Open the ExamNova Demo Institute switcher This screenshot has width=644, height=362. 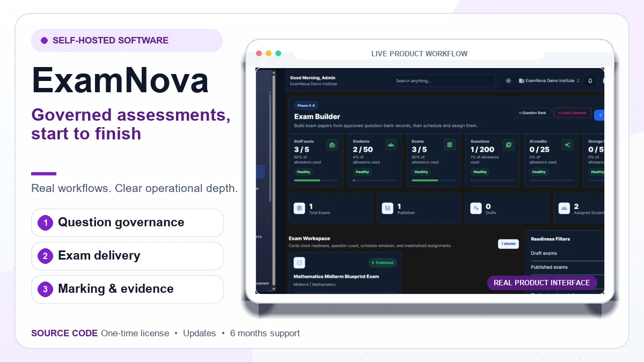549,81
